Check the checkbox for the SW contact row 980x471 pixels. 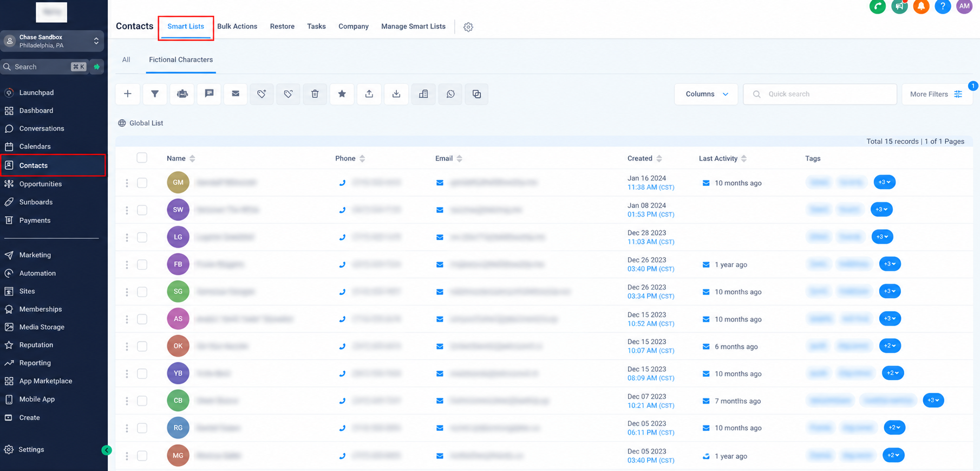click(x=142, y=210)
